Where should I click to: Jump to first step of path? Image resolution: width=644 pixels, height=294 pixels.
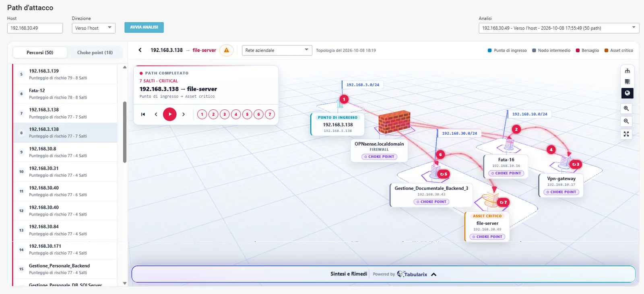(x=143, y=114)
